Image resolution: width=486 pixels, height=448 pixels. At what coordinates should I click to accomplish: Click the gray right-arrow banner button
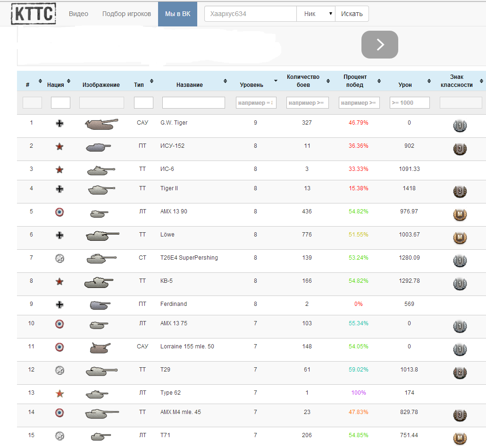(379, 45)
